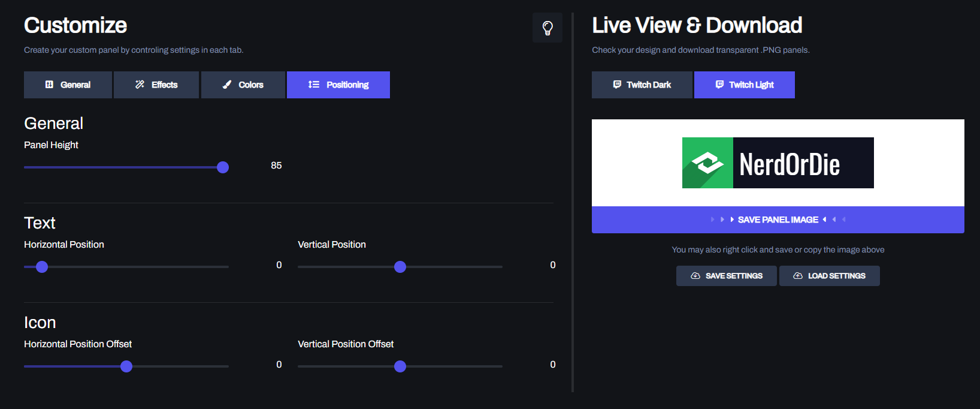This screenshot has width=980, height=409.
Task: Click the Icon Horizontal Position Offset handle
Action: [126, 366]
